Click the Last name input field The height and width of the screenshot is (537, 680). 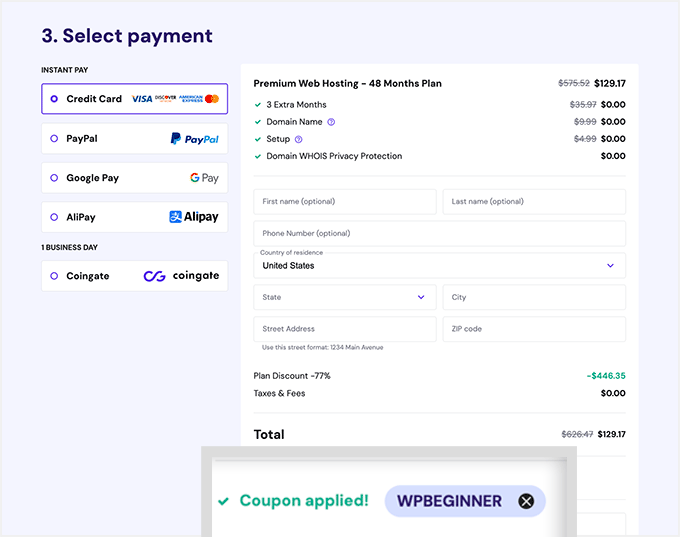click(533, 201)
